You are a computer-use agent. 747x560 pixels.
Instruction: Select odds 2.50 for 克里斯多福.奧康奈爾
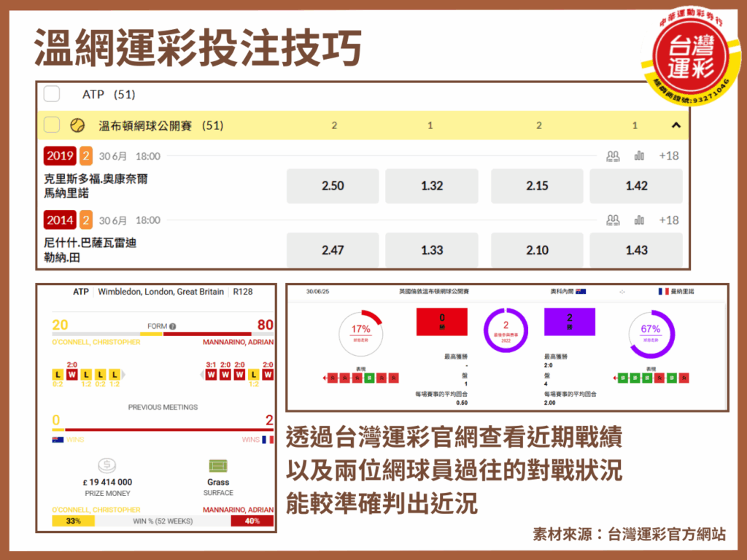333,186
